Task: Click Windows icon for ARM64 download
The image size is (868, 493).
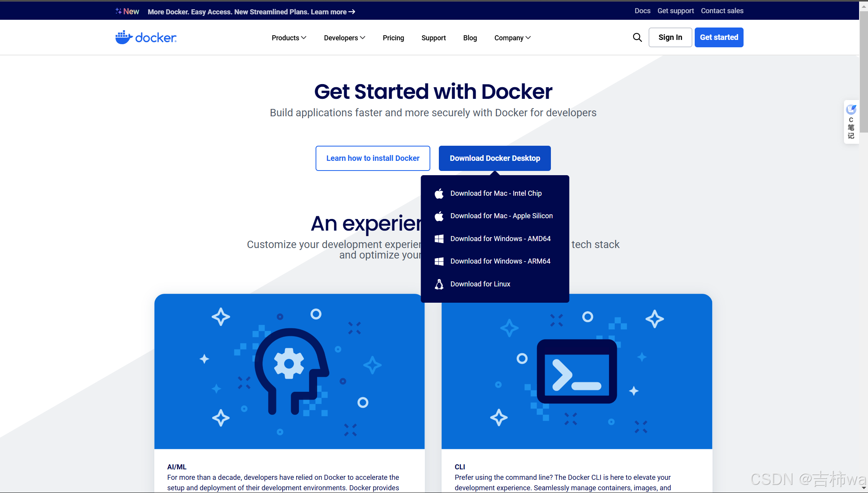Action: (439, 261)
